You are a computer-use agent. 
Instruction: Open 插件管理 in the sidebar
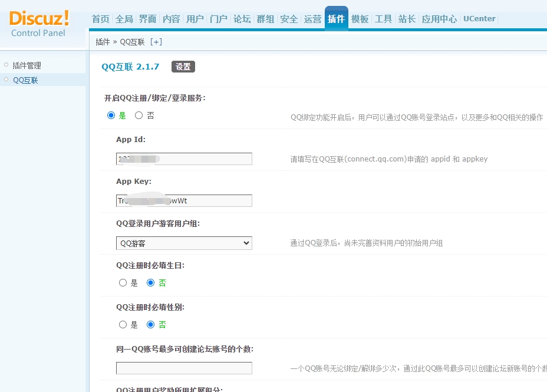[x=27, y=65]
